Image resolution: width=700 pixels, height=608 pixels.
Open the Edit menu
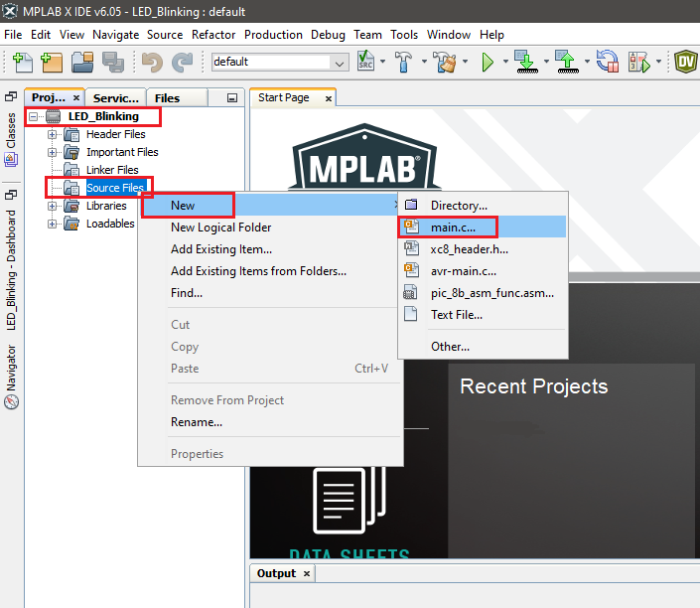coord(41,35)
